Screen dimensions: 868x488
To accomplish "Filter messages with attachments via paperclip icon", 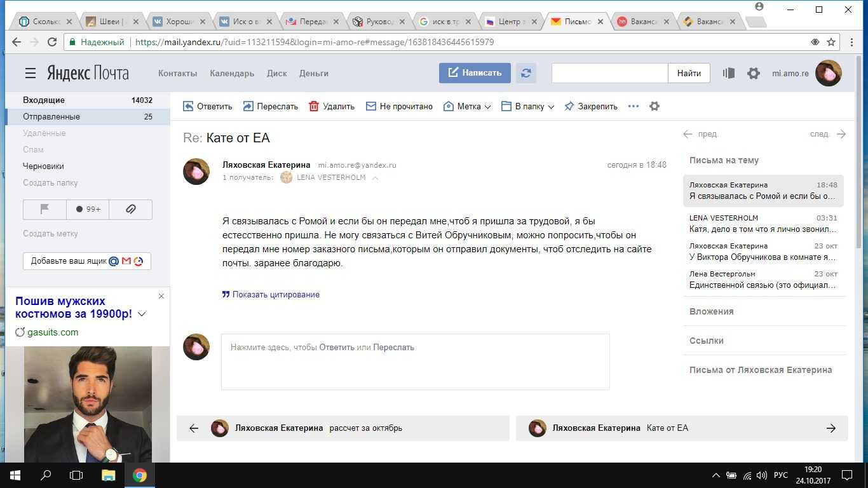I will click(130, 209).
